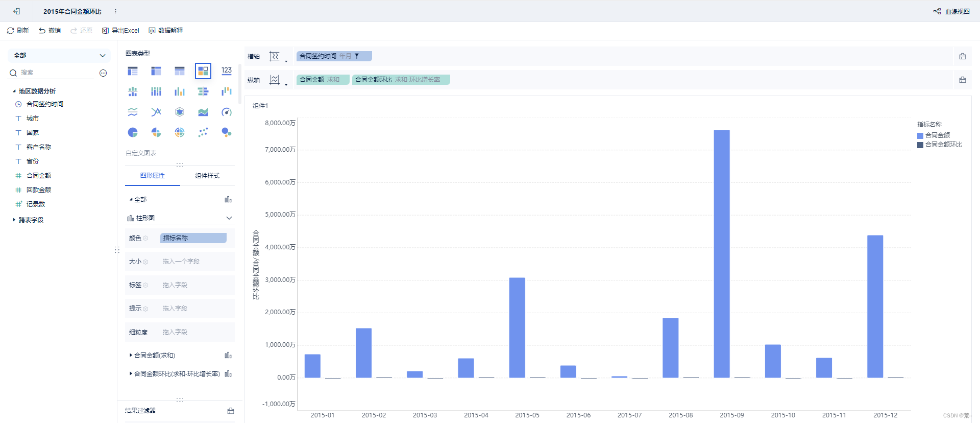Open the kebab menu beside the title
Image resolution: width=980 pixels, height=423 pixels.
[x=115, y=11]
